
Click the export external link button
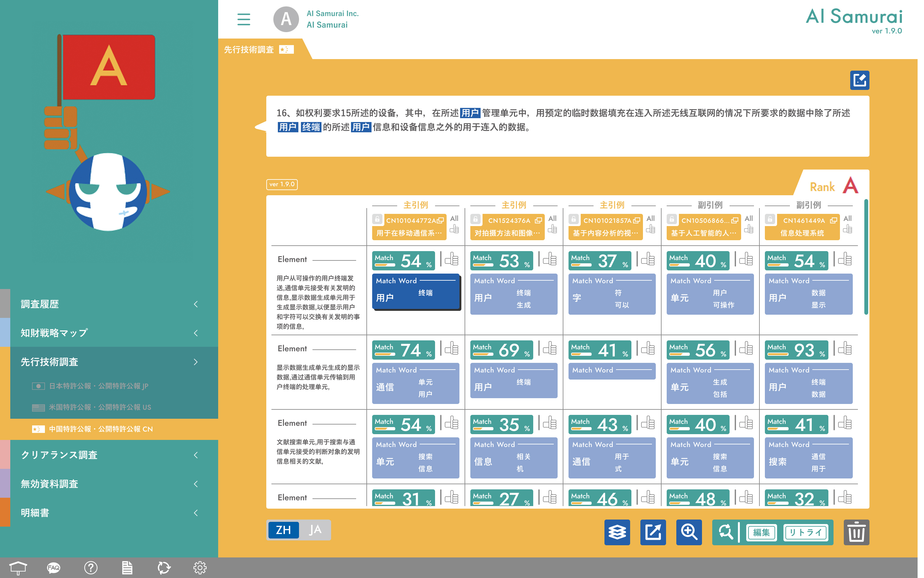(653, 532)
